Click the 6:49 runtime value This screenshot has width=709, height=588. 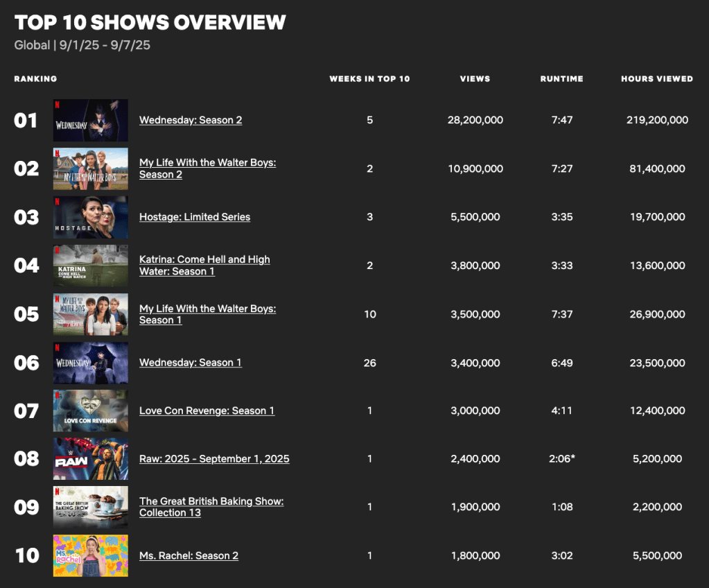click(562, 363)
